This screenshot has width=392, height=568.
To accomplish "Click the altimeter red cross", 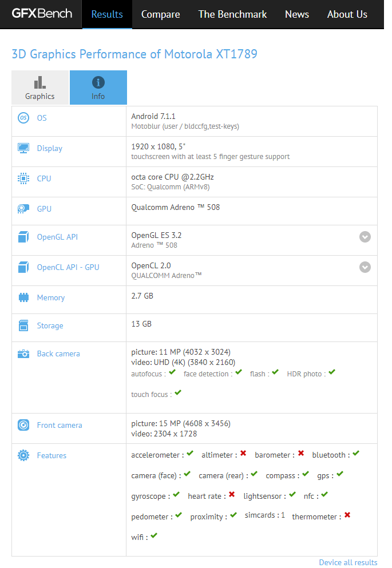I will click(x=243, y=453).
